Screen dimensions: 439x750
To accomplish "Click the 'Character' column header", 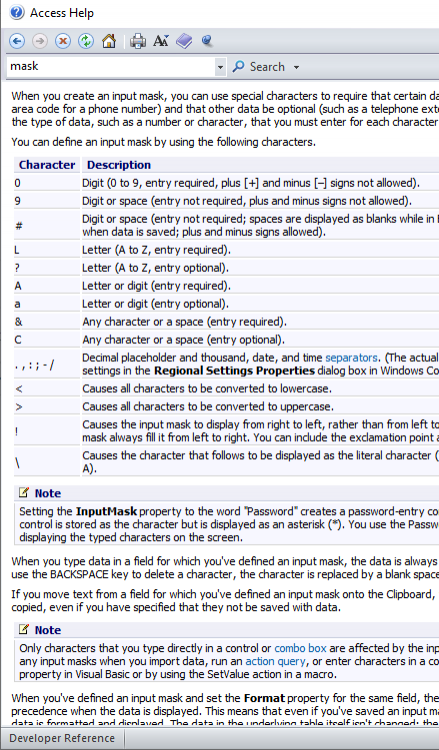I will [x=47, y=165].
